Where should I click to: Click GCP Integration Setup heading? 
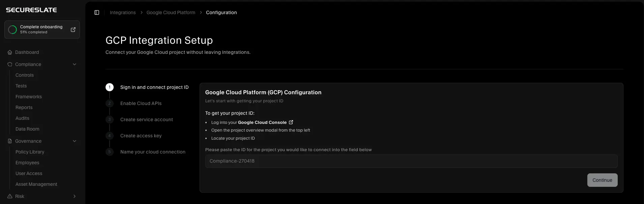[x=159, y=40]
